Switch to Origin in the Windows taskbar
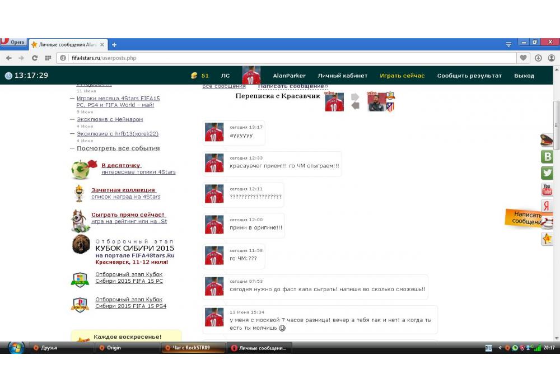560x392 pixels. 114,348
